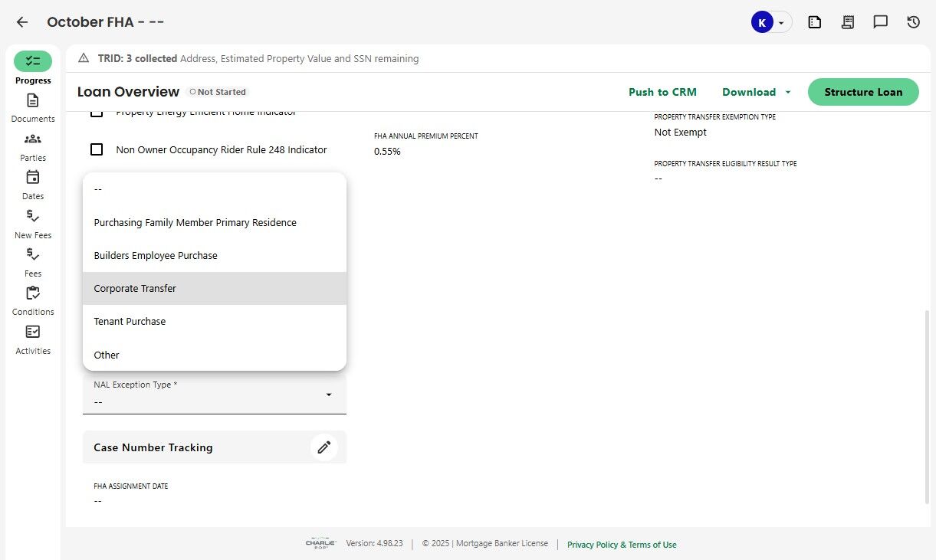
Task: Toggle Property Energy Efficient Home Indicator checkbox
Action: point(97,114)
